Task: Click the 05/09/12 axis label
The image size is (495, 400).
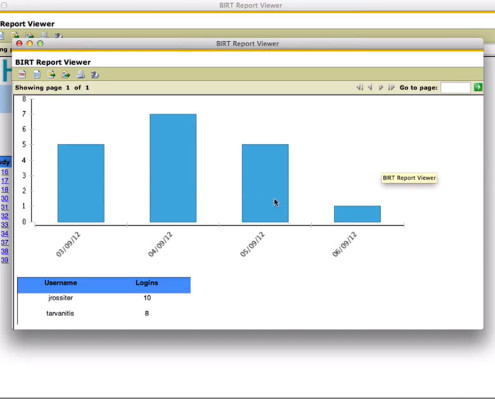Action: [x=252, y=244]
